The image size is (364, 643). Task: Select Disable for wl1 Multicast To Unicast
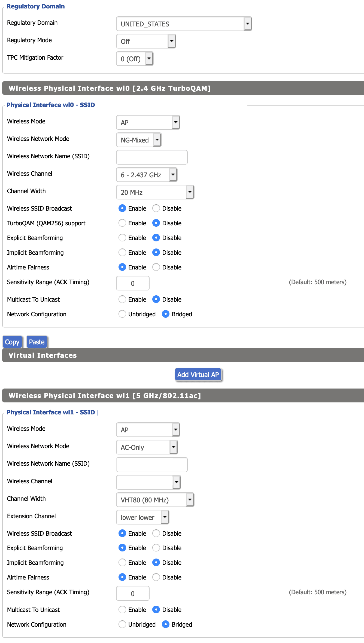[156, 609]
